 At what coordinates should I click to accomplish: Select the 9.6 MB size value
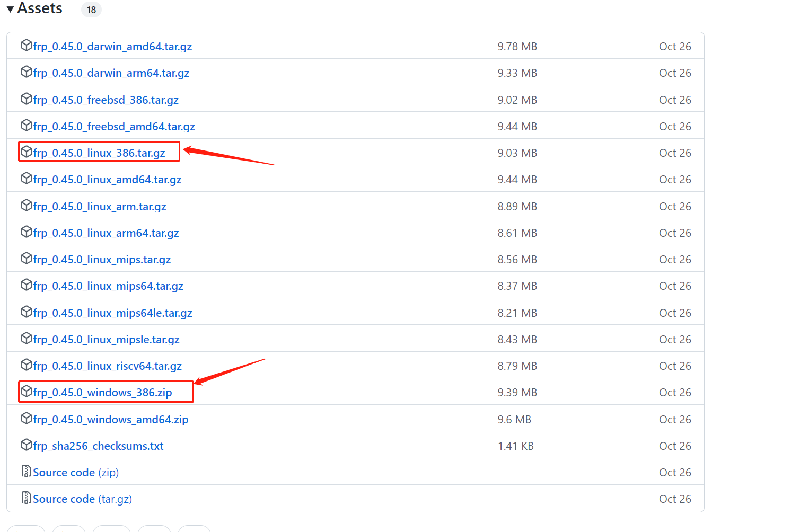click(x=514, y=420)
